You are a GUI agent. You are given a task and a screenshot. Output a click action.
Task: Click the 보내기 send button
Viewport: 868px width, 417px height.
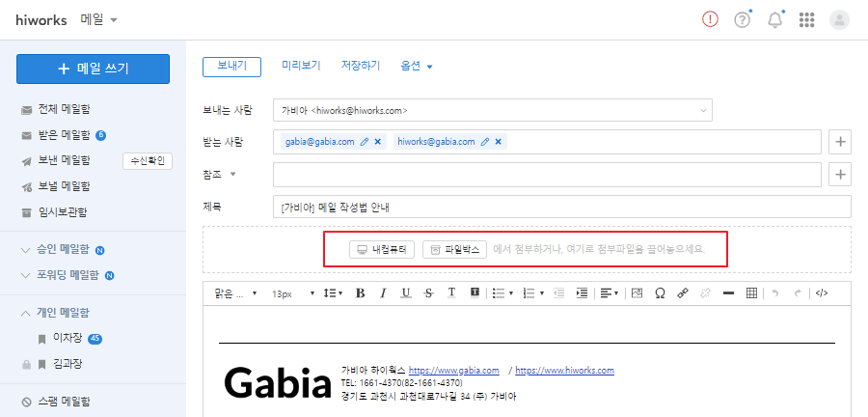coord(231,66)
